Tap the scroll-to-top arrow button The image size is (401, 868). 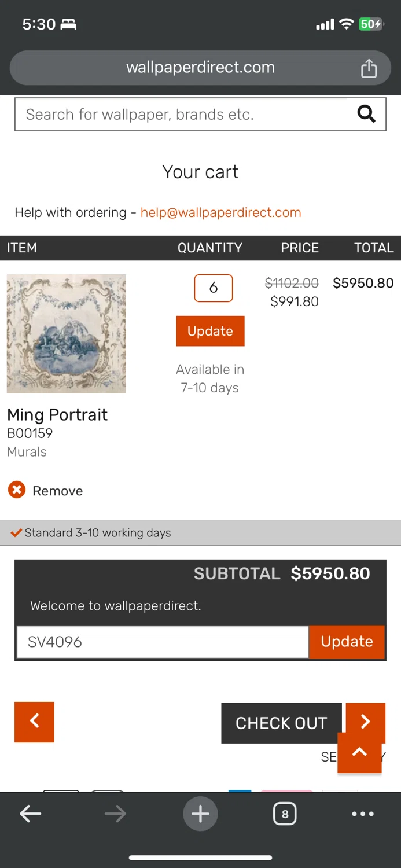359,753
